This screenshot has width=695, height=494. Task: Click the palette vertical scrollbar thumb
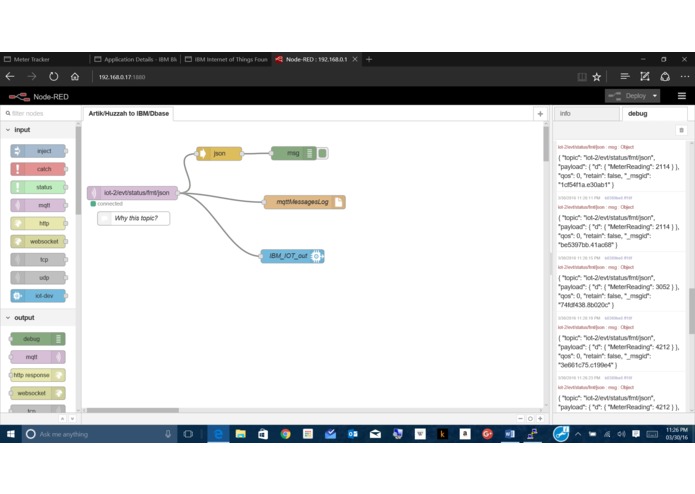coord(78,171)
